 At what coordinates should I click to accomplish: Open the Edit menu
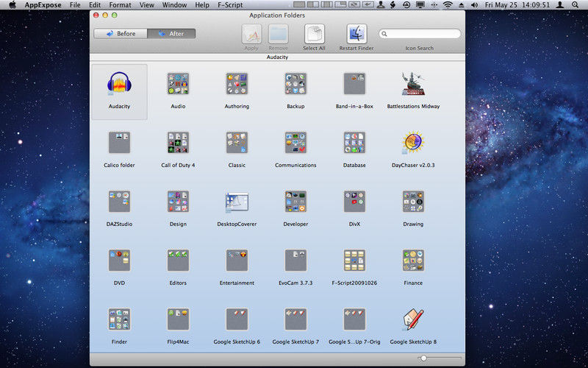point(95,5)
